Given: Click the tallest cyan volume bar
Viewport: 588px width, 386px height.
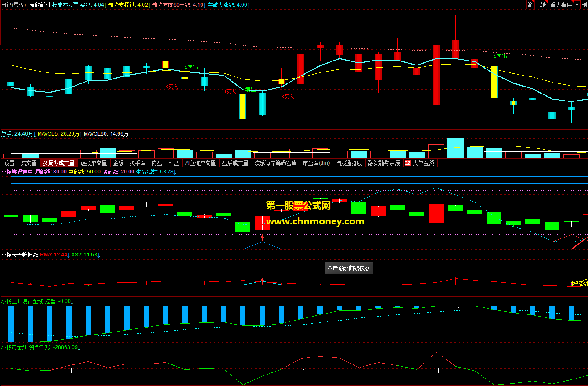Looking at the screenshot, I should click(x=455, y=148).
